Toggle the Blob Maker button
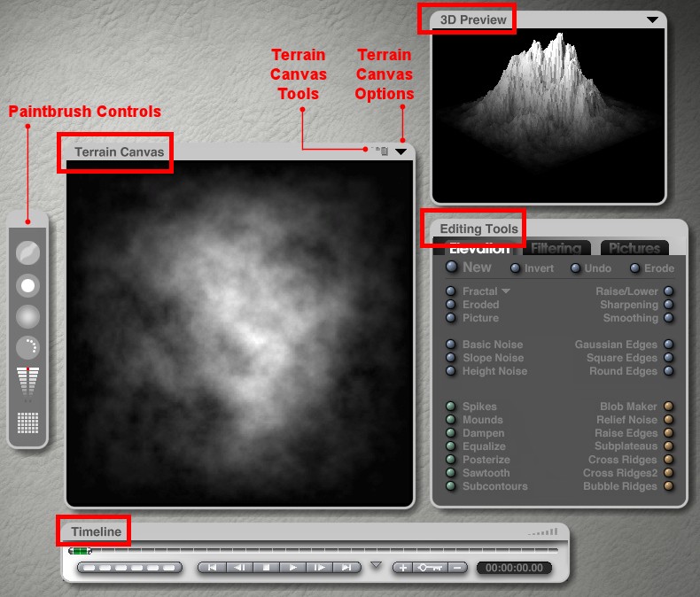 coord(669,407)
